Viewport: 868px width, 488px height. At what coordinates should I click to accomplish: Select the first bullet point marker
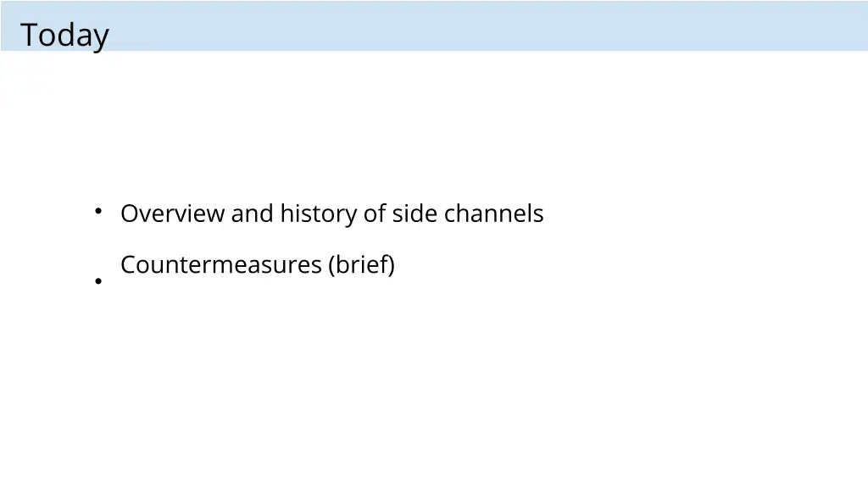coord(98,211)
